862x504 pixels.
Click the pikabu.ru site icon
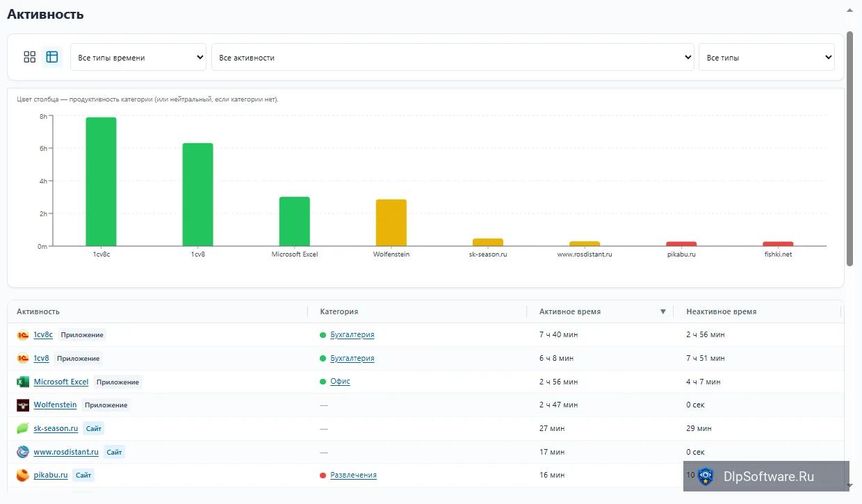coord(23,475)
